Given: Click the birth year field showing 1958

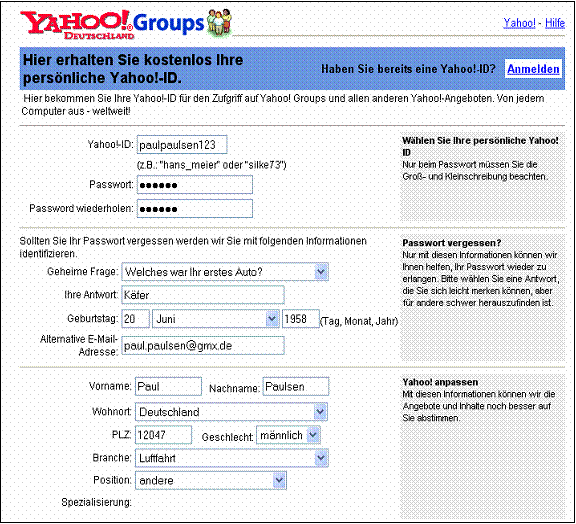Looking at the screenshot, I should 300,319.
